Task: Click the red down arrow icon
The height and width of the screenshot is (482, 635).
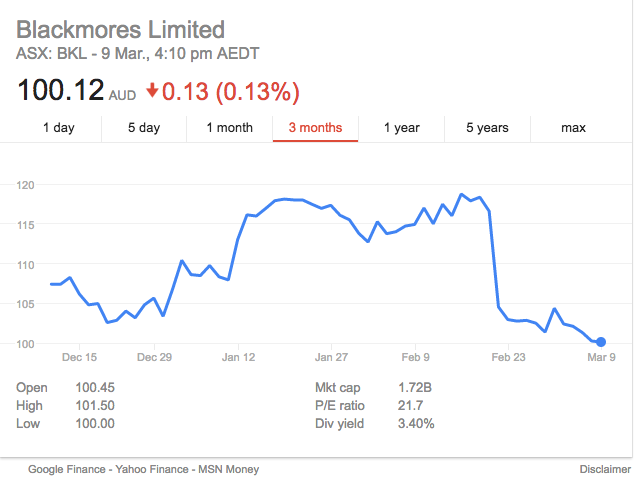Action: click(x=152, y=90)
